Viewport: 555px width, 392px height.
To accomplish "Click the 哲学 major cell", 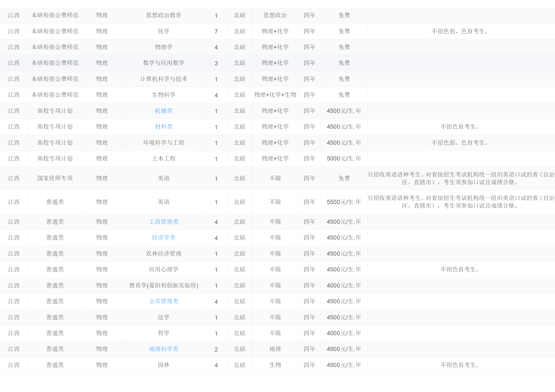I will pos(164,333).
